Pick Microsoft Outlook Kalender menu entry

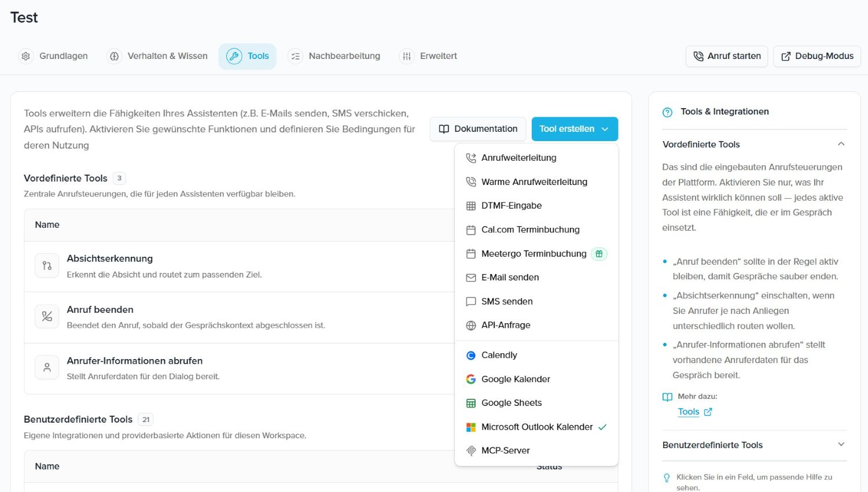[x=536, y=427]
